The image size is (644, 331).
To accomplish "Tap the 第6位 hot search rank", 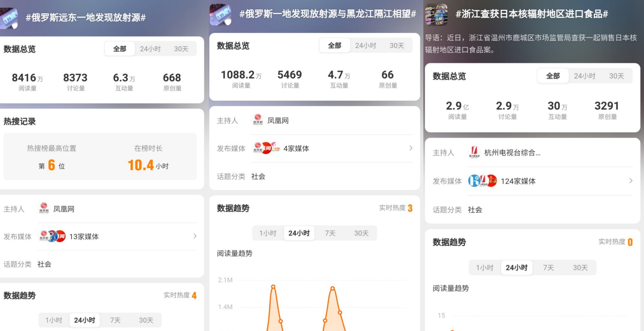I will coord(51,165).
